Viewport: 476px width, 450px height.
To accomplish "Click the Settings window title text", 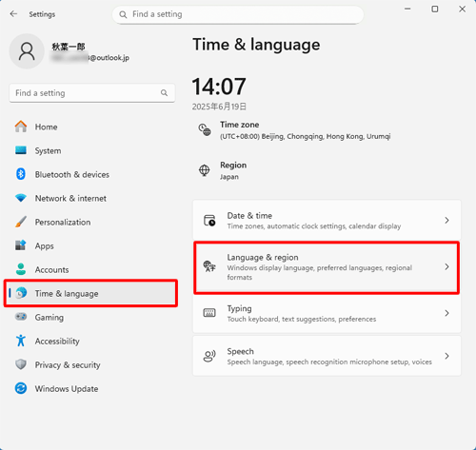I will click(42, 14).
